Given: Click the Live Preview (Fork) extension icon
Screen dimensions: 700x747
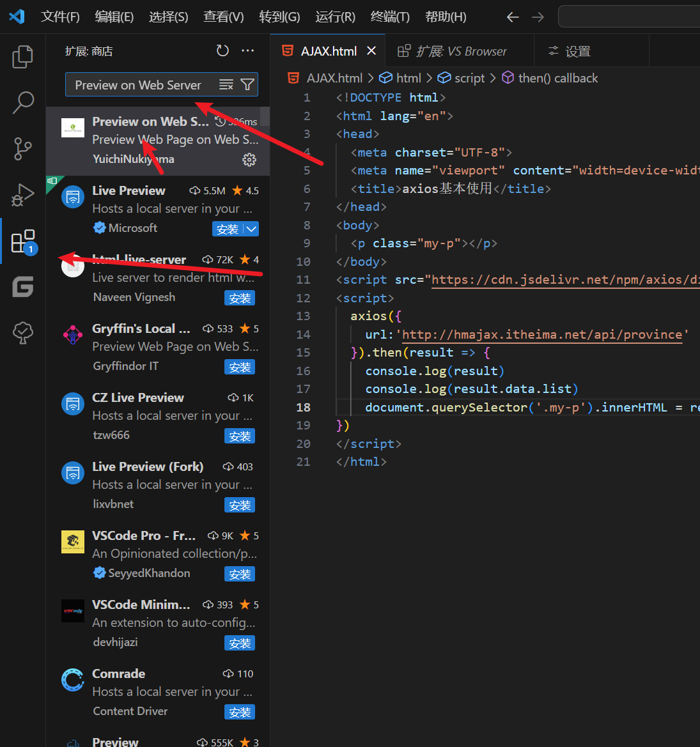Looking at the screenshot, I should coord(73,473).
